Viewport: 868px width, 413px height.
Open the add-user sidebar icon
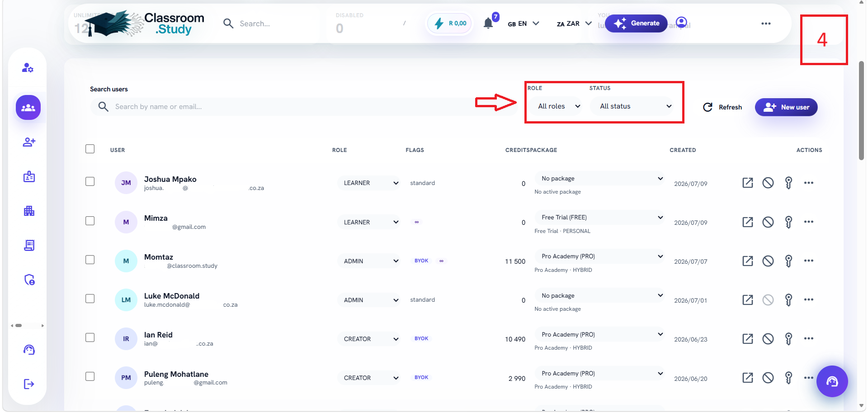29,142
